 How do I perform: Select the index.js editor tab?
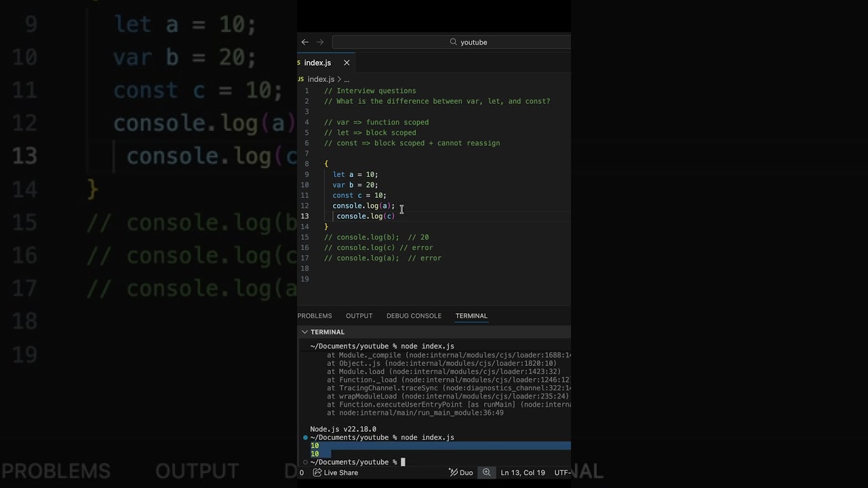pyautogui.click(x=325, y=62)
